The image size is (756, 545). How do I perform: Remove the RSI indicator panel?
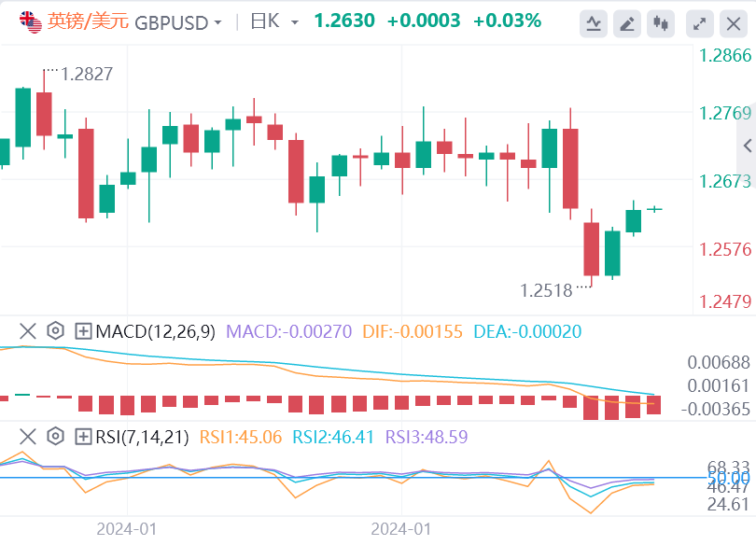pos(27,437)
